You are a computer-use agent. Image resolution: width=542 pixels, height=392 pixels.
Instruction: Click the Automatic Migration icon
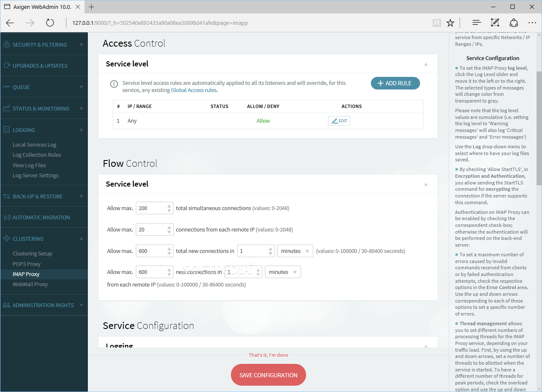[7, 217]
